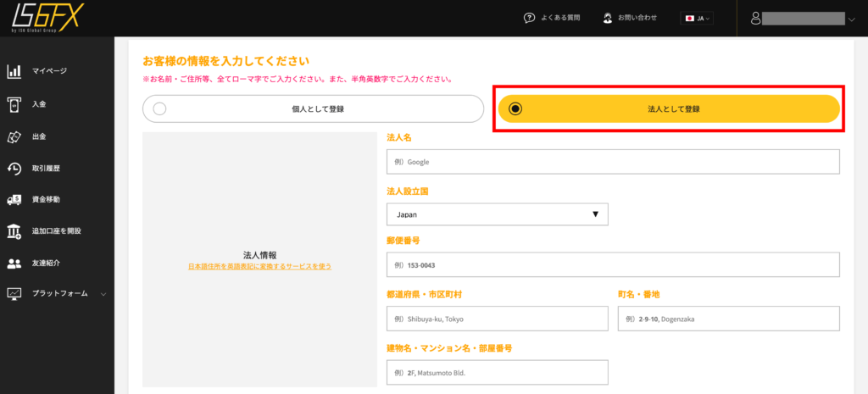Click the 法人名 input field
Viewport: 868px width, 394px height.
(613, 162)
